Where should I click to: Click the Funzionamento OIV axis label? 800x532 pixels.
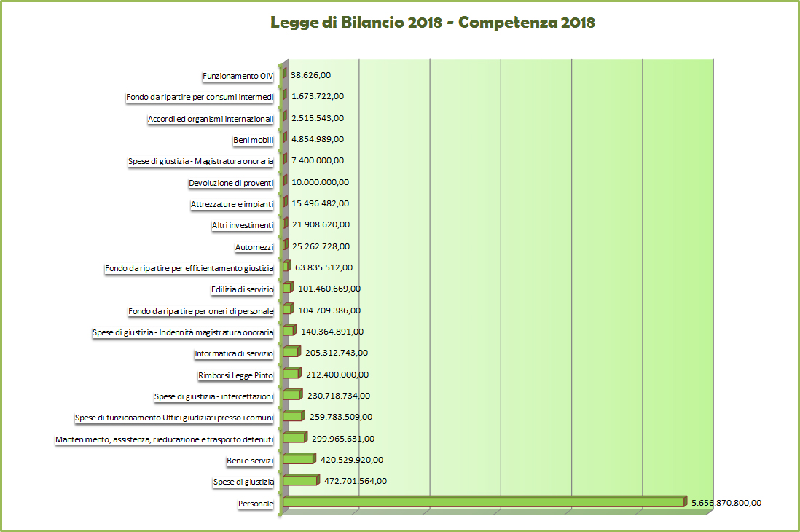click(x=238, y=74)
